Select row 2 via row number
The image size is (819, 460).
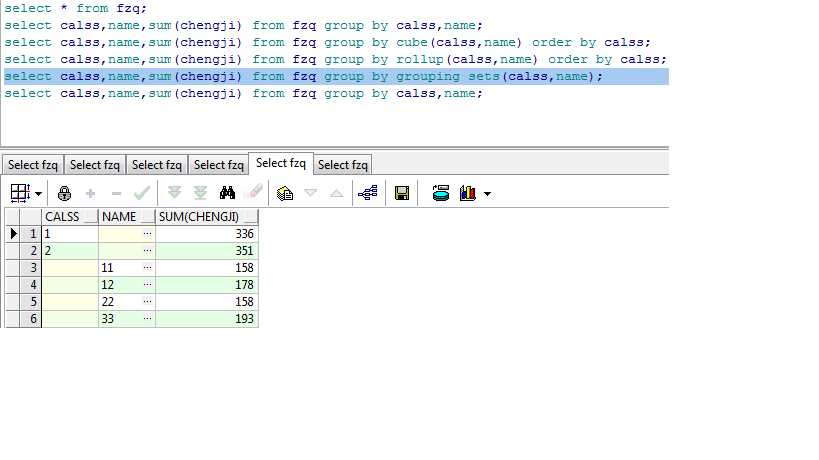pos(30,251)
